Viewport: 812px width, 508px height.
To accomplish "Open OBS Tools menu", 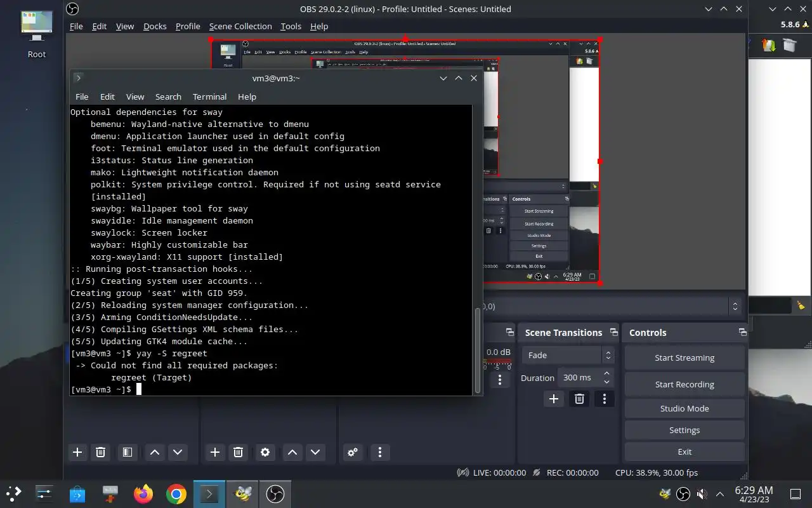I will (x=291, y=26).
